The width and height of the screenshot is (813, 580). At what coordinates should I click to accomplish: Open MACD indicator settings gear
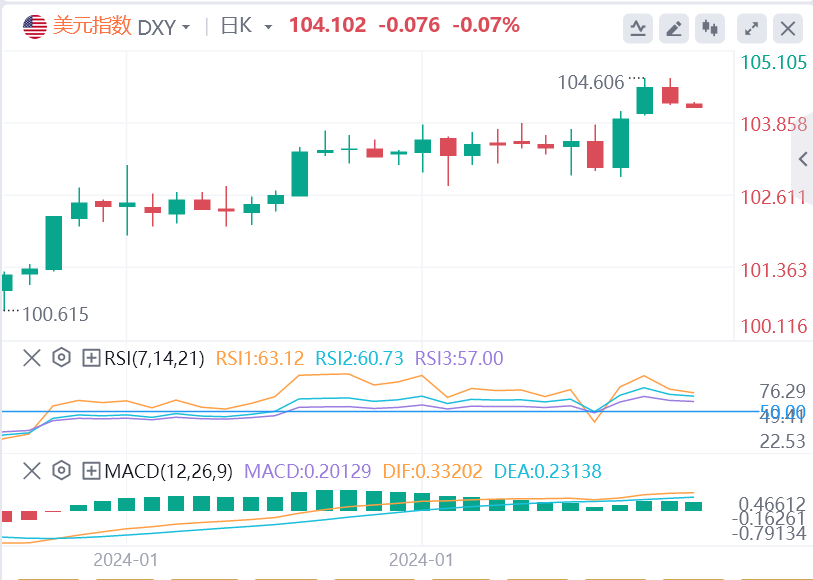[x=61, y=471]
